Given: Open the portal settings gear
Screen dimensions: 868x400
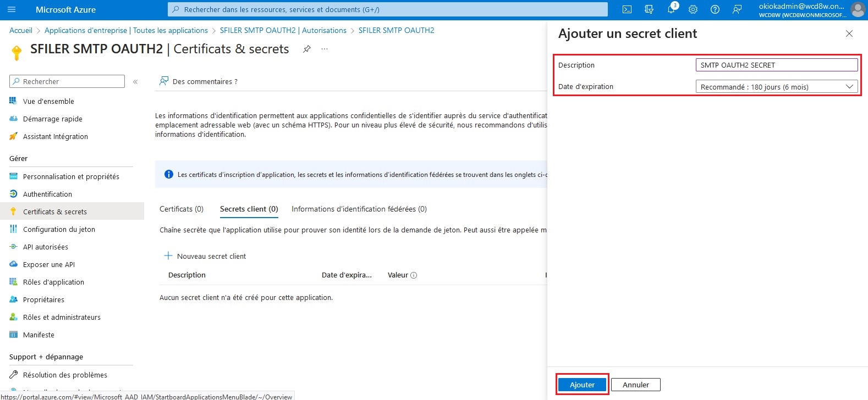Looking at the screenshot, I should [693, 9].
